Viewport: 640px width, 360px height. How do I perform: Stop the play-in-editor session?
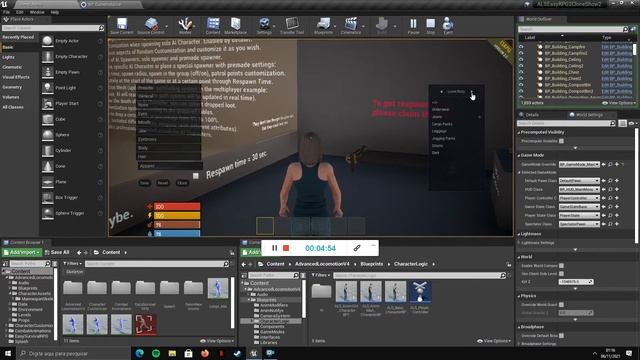431,24
